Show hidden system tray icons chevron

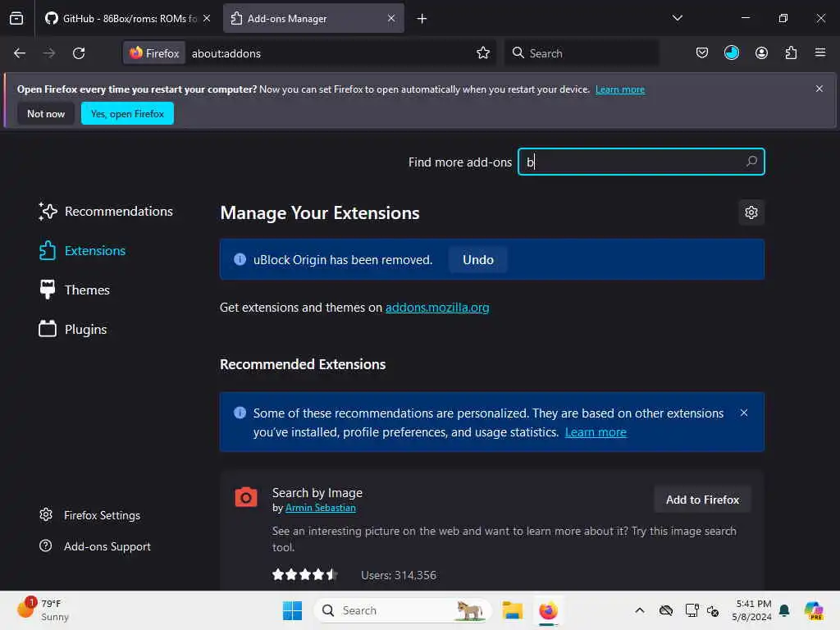pyautogui.click(x=640, y=610)
